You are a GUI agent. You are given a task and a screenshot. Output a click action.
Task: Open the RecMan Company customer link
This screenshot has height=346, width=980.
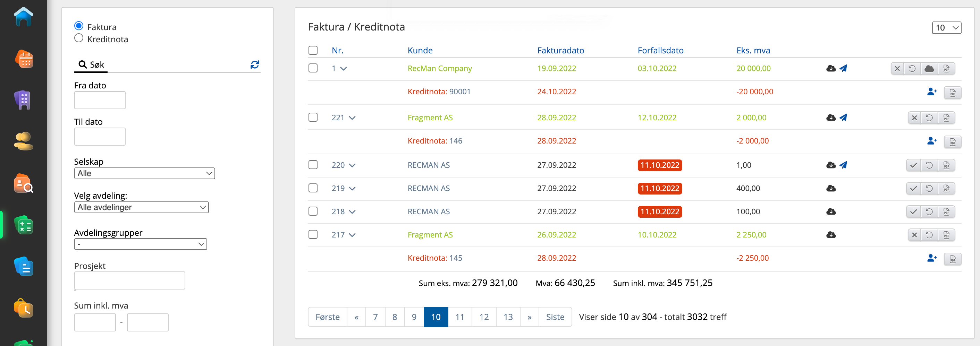(439, 68)
